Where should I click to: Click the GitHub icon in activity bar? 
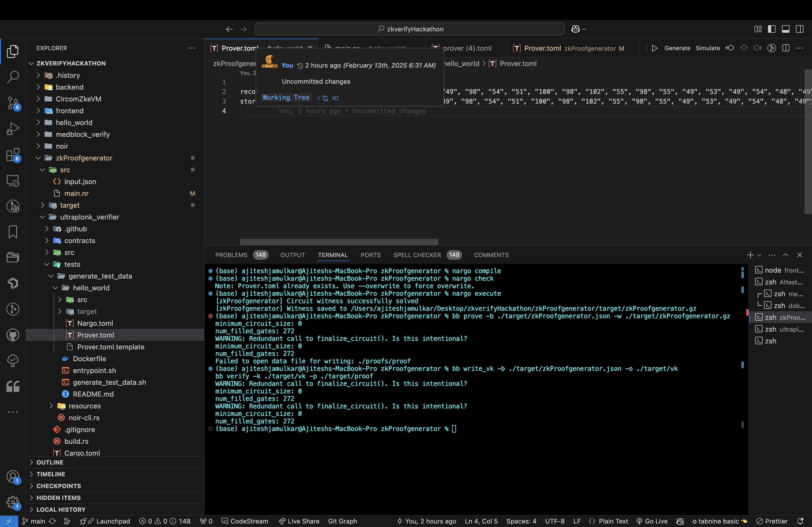point(13,335)
